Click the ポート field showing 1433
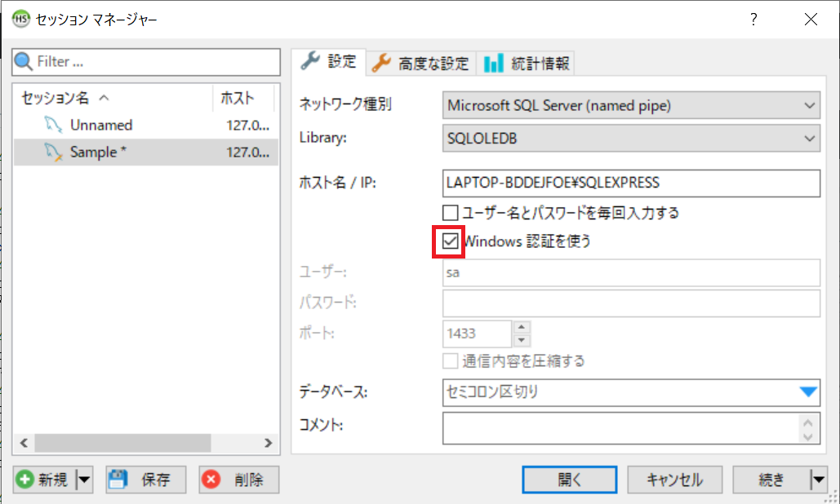 (477, 334)
